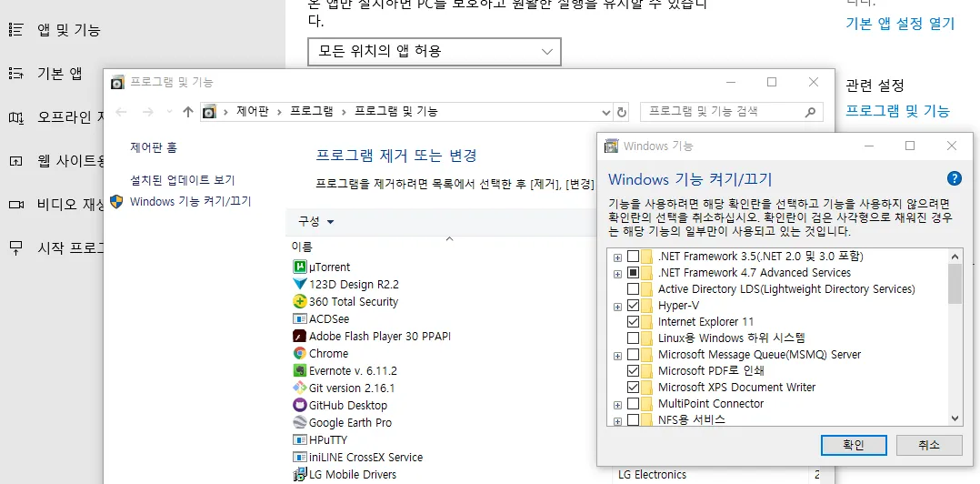Click 취소 in Windows 기능 dialog

click(929, 445)
